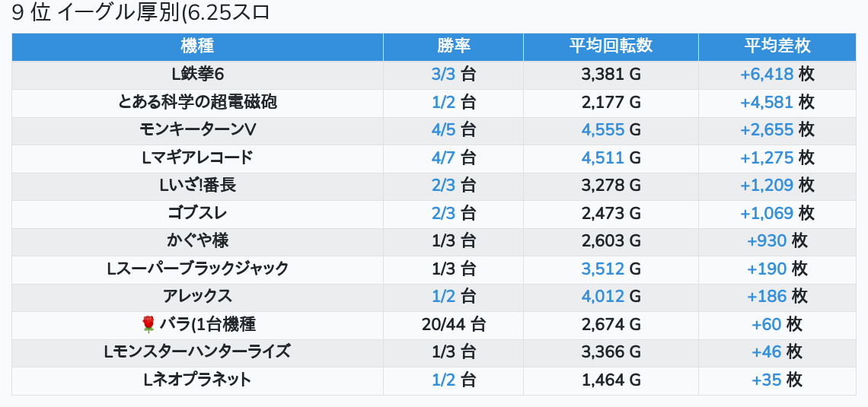Click the rose emoji icon beside バラ

[148, 325]
